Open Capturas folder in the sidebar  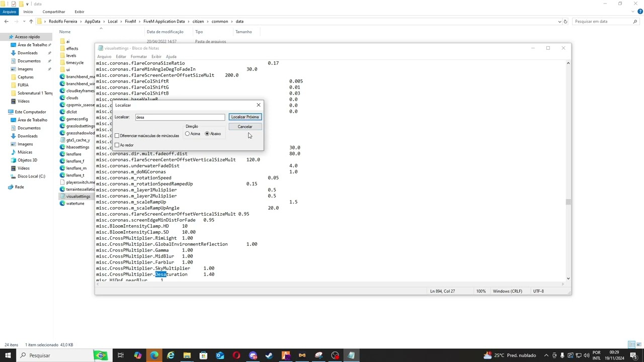tap(26, 77)
